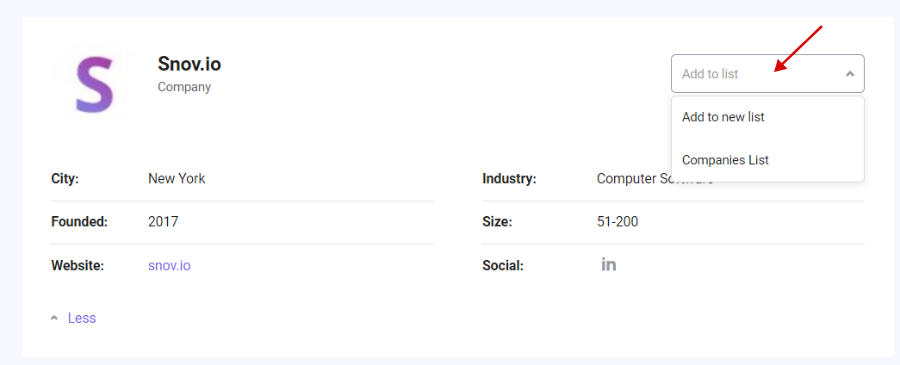Screen dimensions: 900x365
Task: Click the purple Snov.io company logo
Action: [94, 84]
